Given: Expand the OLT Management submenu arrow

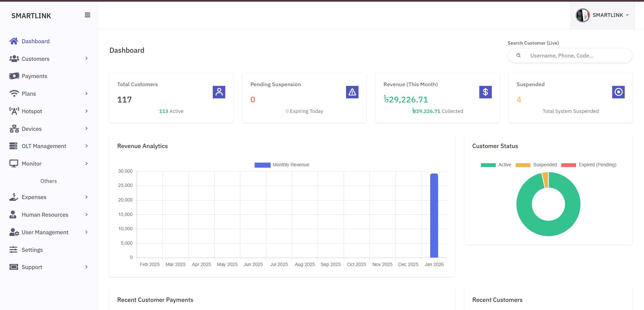Looking at the screenshot, I should click(87, 146).
